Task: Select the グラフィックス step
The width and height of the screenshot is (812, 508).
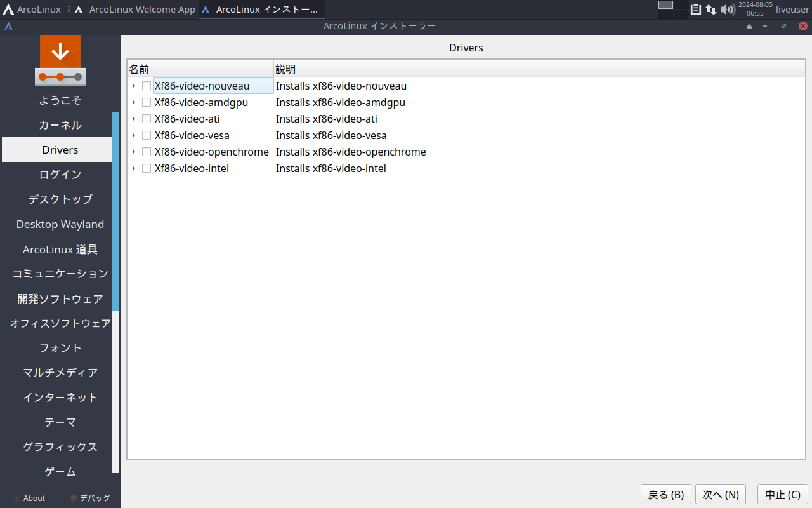Action: point(60,447)
